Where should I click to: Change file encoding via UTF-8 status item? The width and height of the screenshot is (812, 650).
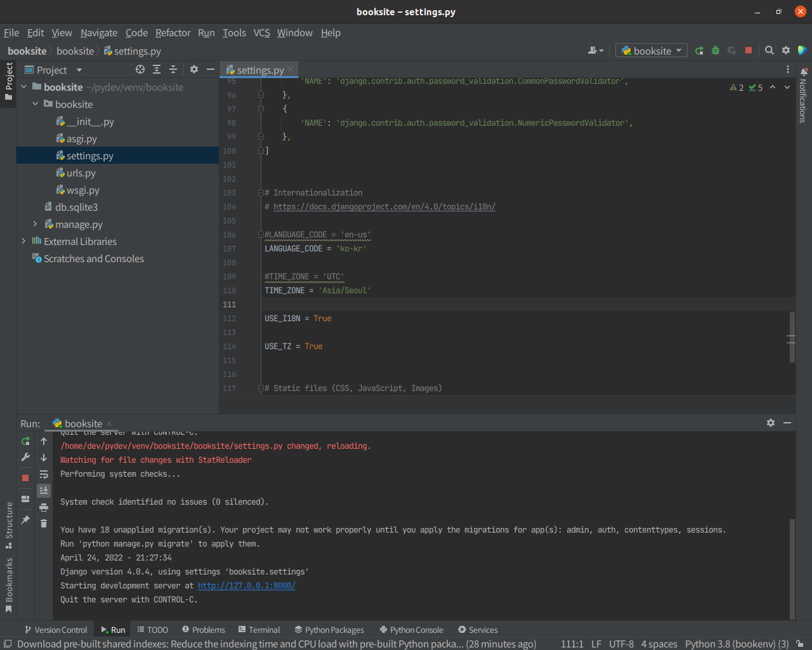point(621,644)
